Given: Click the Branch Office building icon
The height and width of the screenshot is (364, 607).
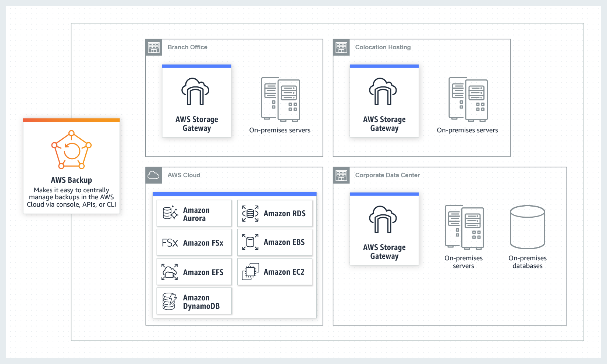Looking at the screenshot, I should pos(154,47).
